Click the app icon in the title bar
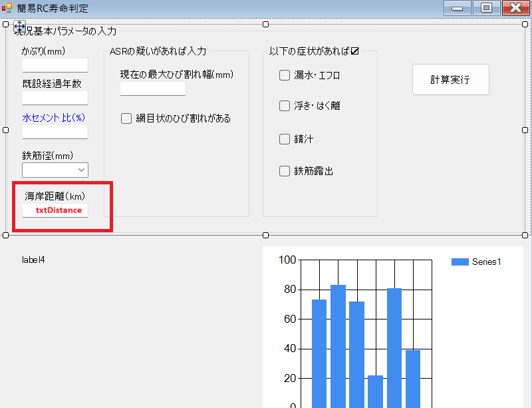 click(7, 8)
